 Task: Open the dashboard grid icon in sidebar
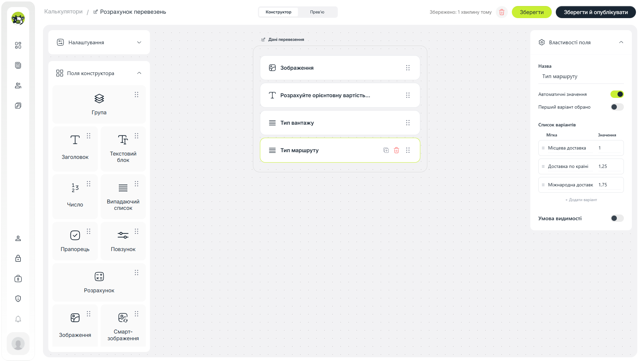(18, 45)
